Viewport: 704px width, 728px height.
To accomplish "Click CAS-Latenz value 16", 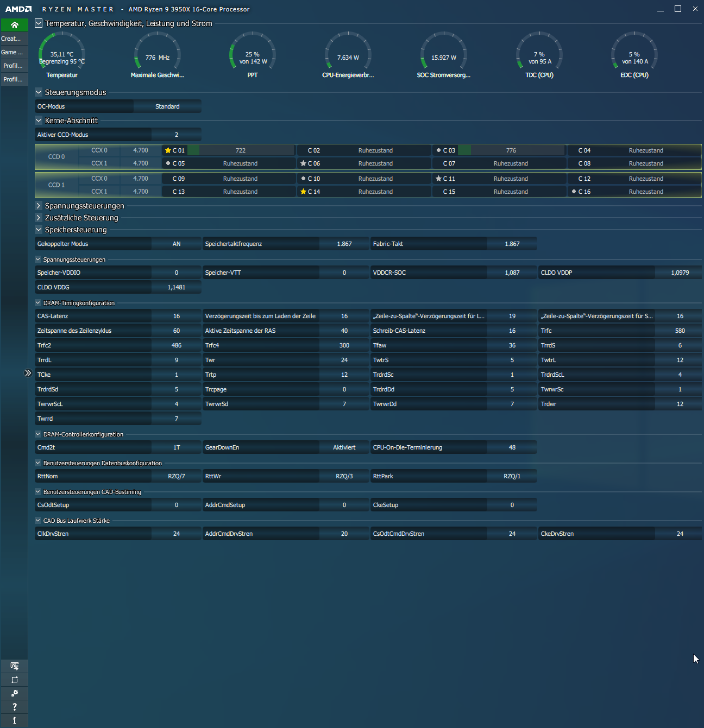I will 177,316.
